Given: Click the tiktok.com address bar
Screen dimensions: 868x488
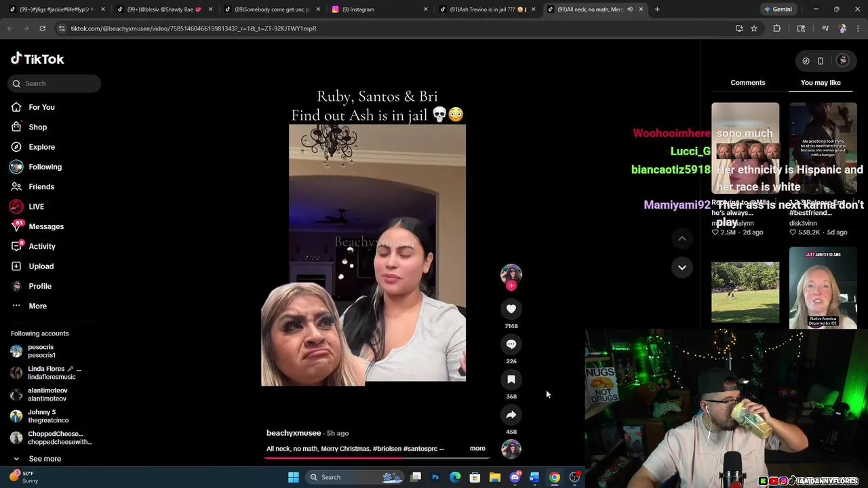Looking at the screenshot, I should click(x=393, y=28).
